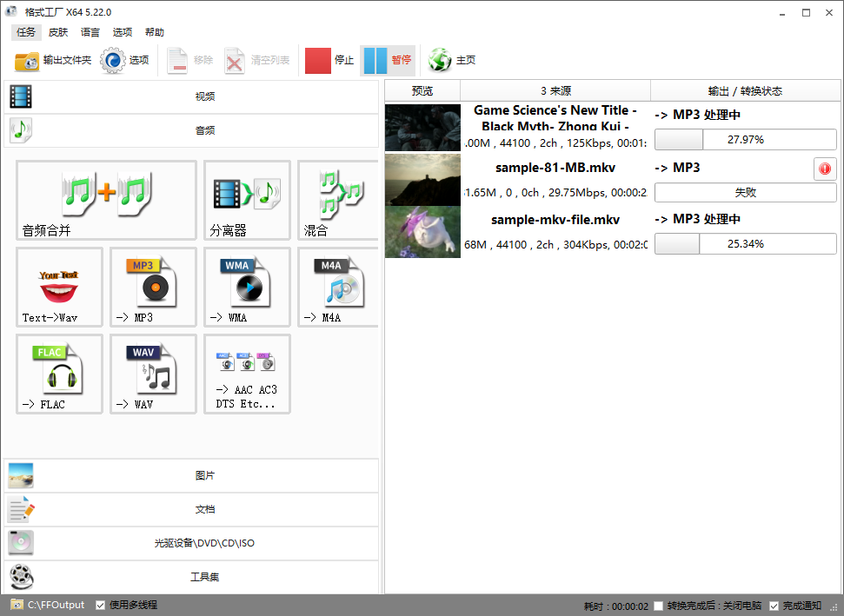844x616 pixels.
Task: Choose the -> WMA conversion icon
Action: (x=247, y=288)
